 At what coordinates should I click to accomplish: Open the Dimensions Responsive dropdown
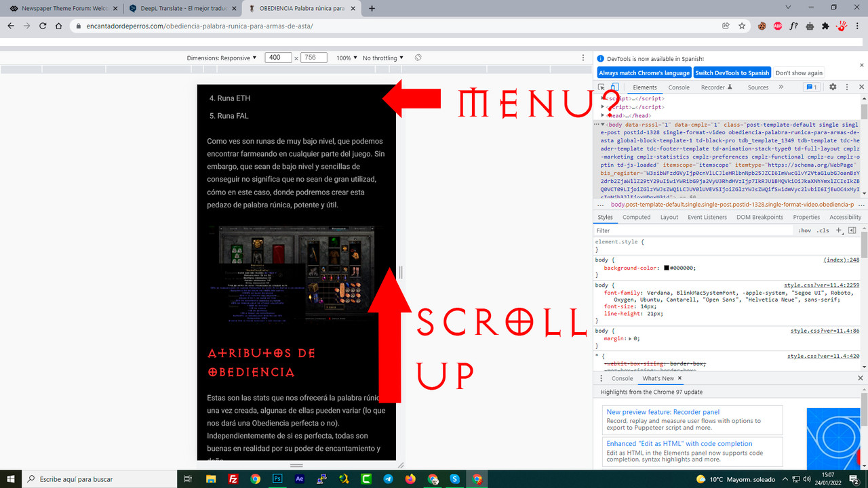pos(222,58)
